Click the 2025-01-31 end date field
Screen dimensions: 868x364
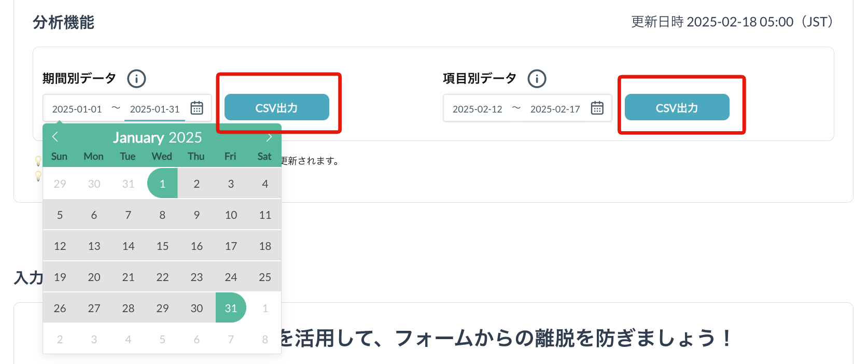tap(155, 109)
